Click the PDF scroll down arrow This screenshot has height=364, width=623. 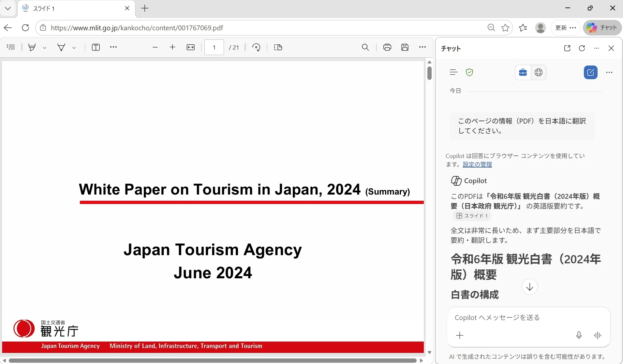coord(429,353)
